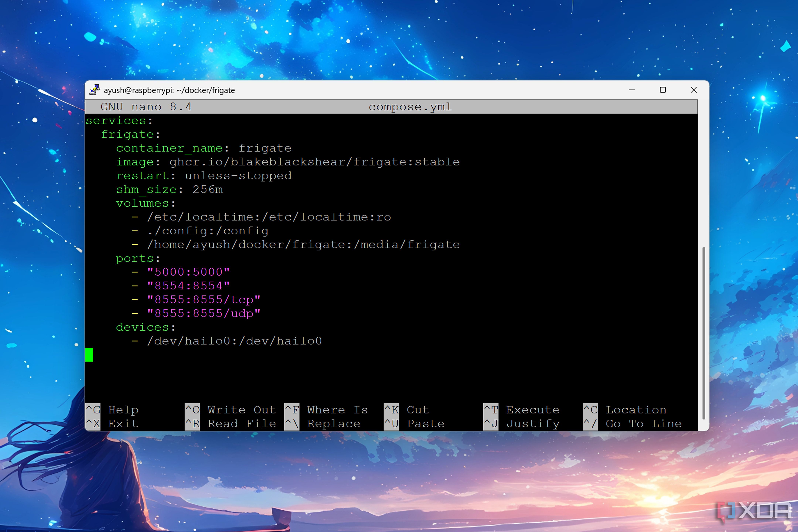Click the '^T Execute' shortcut

[x=521, y=410]
